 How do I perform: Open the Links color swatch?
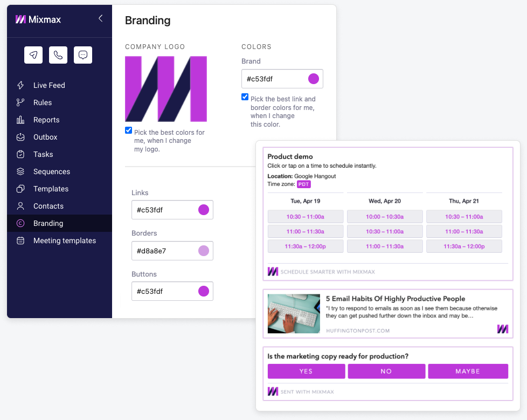[204, 210]
